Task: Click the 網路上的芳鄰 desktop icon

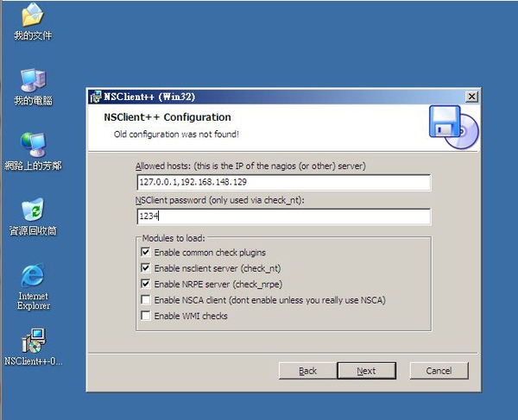Action: (33, 152)
